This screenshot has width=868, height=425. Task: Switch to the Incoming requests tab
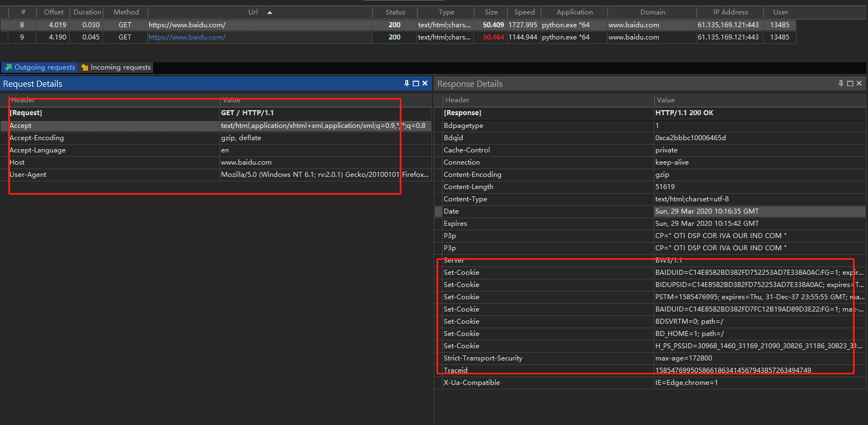click(115, 67)
